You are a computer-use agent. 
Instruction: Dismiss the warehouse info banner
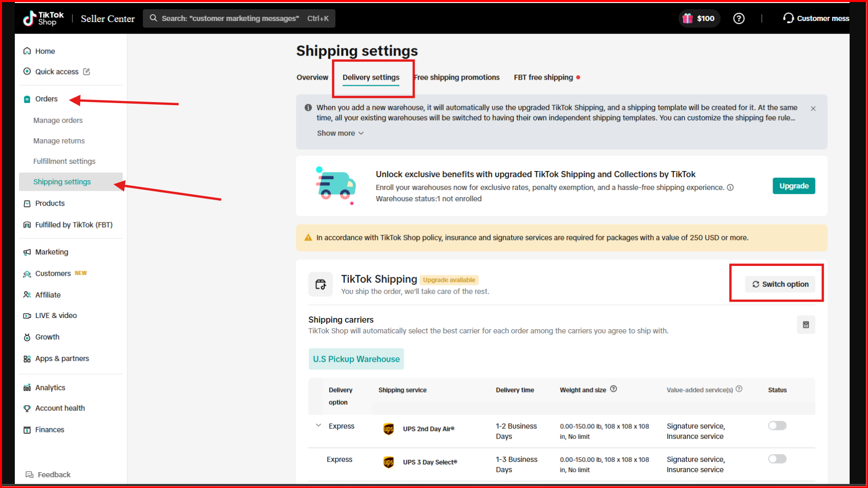coord(813,109)
